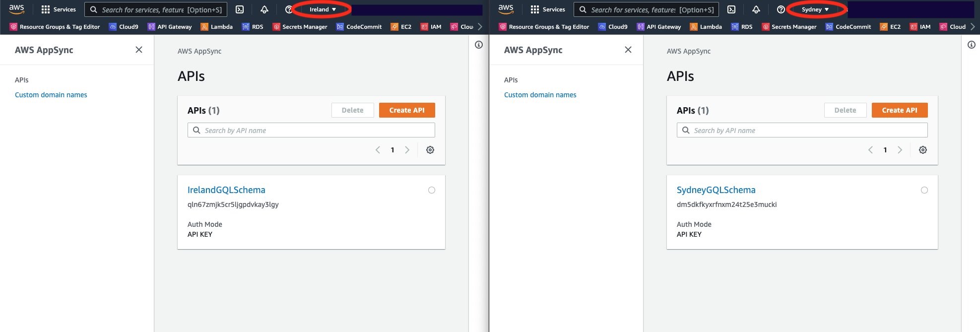Open Resource Groups & Tag Editor in Ireland window
The image size is (980, 332).
55,27
